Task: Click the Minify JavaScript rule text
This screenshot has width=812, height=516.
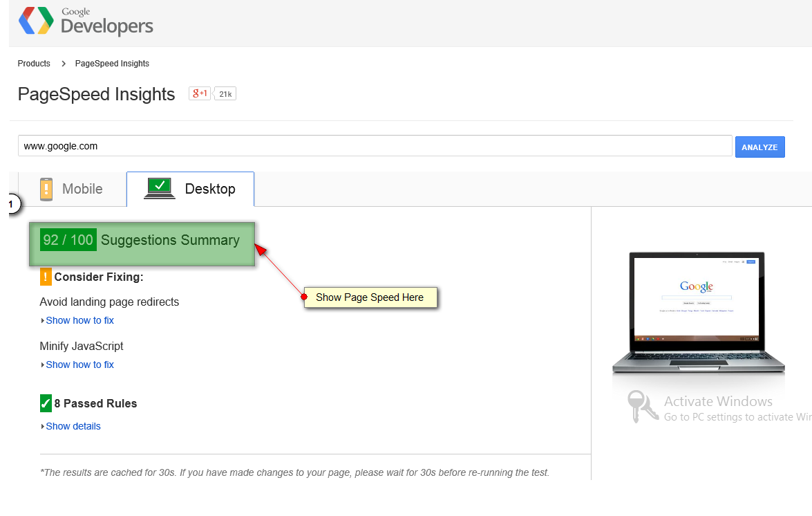Action: click(x=82, y=346)
